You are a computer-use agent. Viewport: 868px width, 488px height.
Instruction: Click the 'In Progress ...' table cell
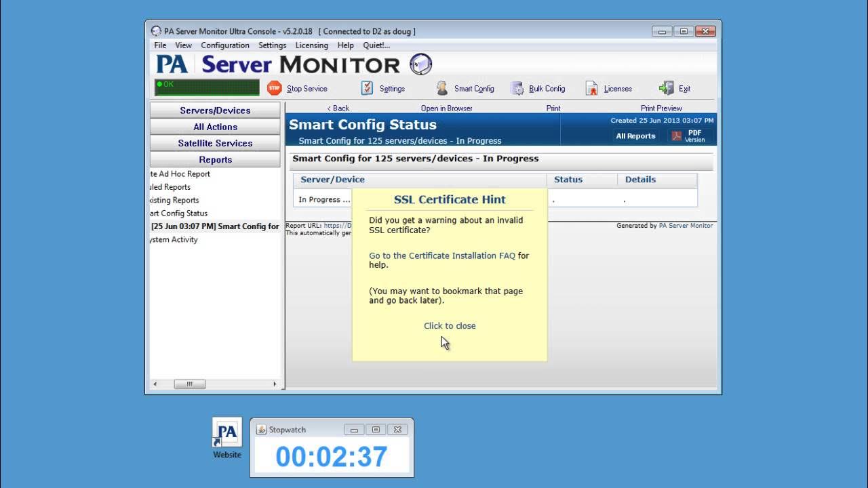[324, 200]
